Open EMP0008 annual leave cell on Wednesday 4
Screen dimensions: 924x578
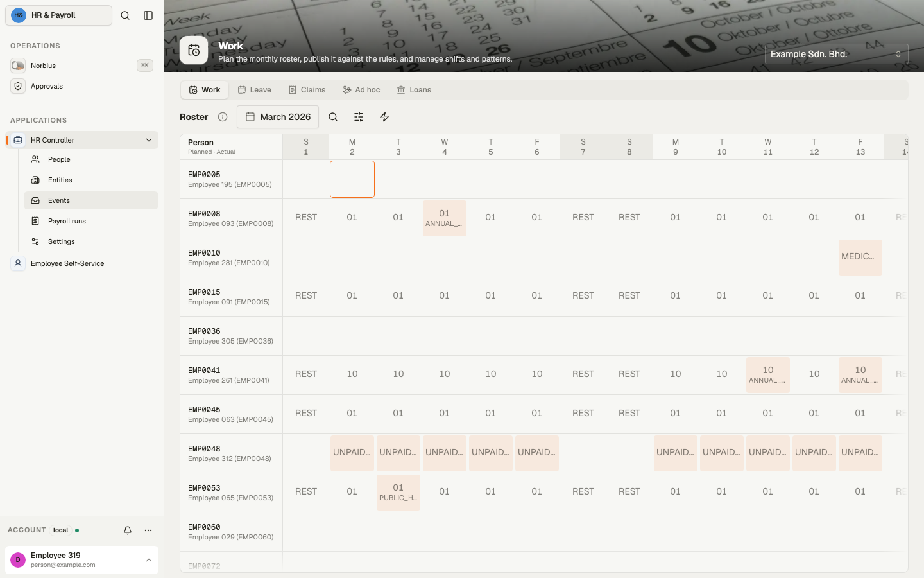point(445,218)
